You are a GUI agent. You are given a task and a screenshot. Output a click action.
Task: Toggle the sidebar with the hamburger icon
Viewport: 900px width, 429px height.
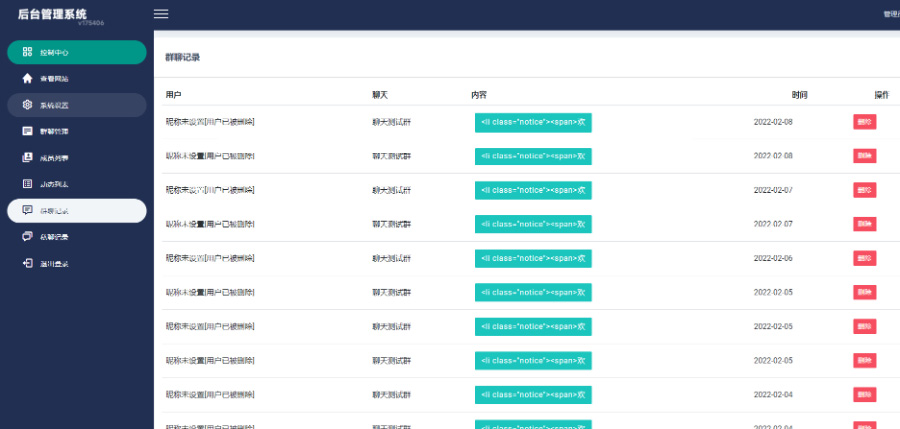point(161,14)
